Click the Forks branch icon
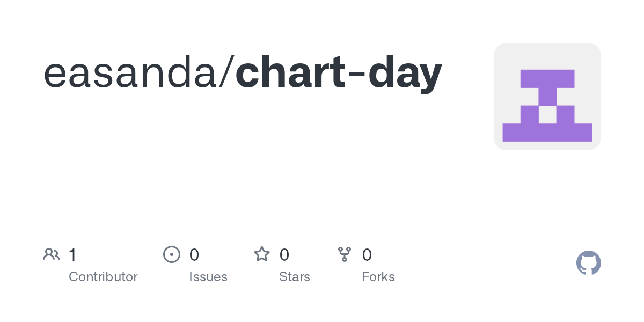The image size is (644, 322). point(344,254)
